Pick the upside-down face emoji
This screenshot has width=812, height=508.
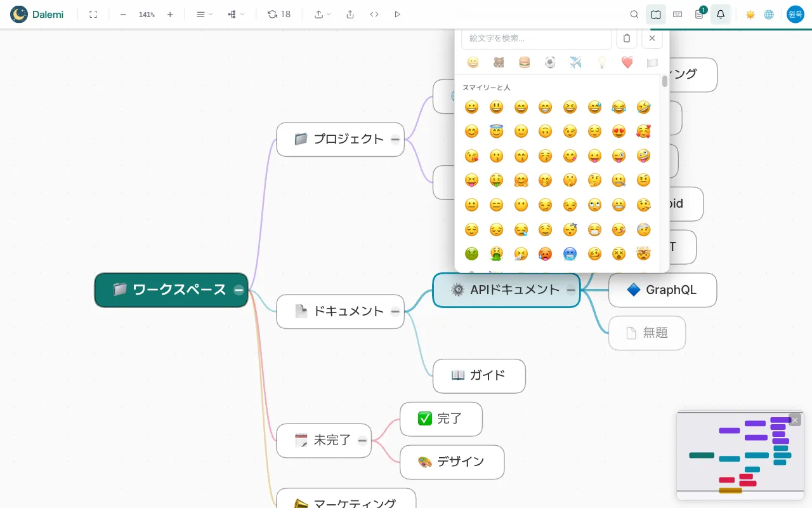tap(545, 131)
